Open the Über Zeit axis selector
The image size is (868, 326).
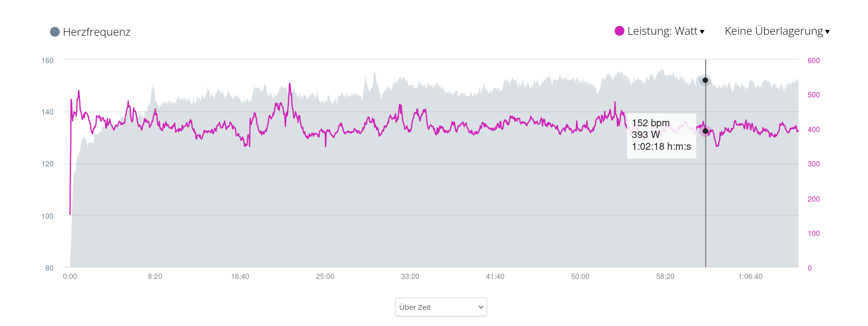click(441, 307)
